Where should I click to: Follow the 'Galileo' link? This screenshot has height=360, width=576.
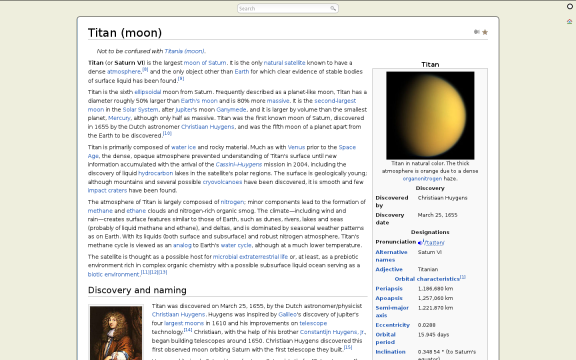click(x=287, y=314)
